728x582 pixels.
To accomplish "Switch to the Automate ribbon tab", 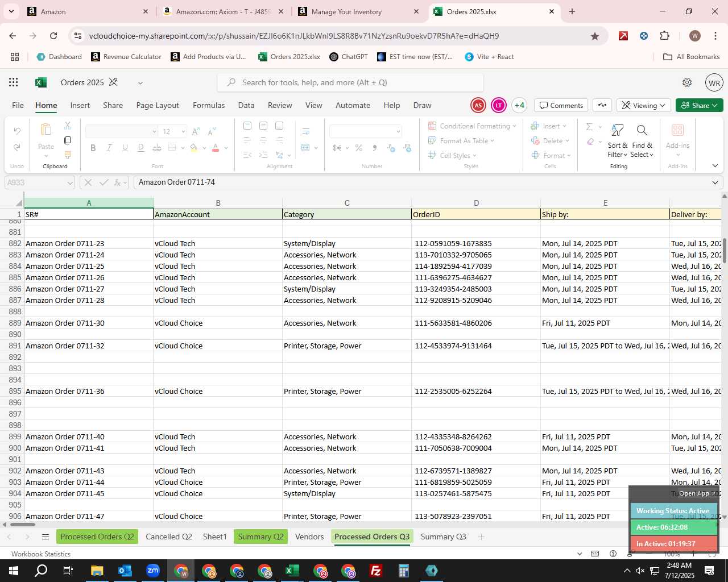I will pos(353,105).
